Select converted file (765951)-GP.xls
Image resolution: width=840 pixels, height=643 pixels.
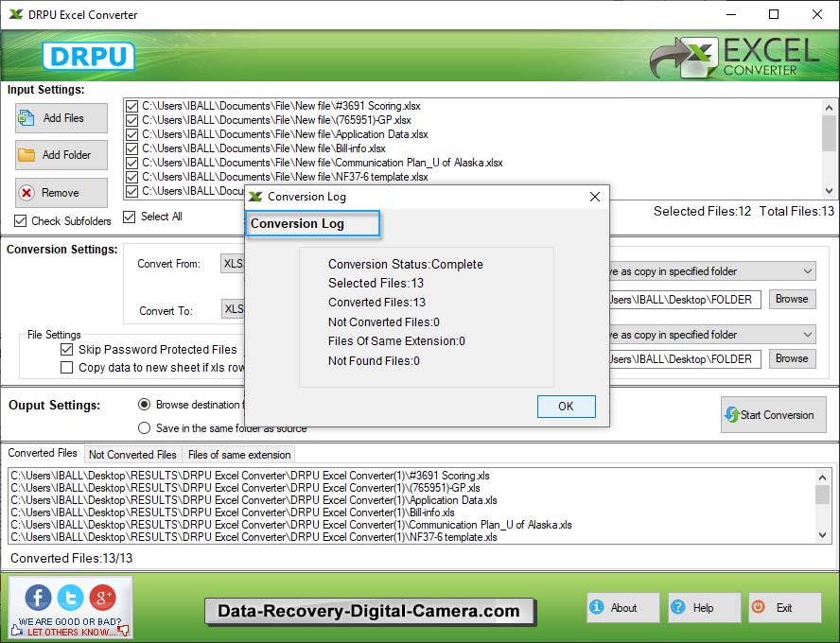click(245, 488)
